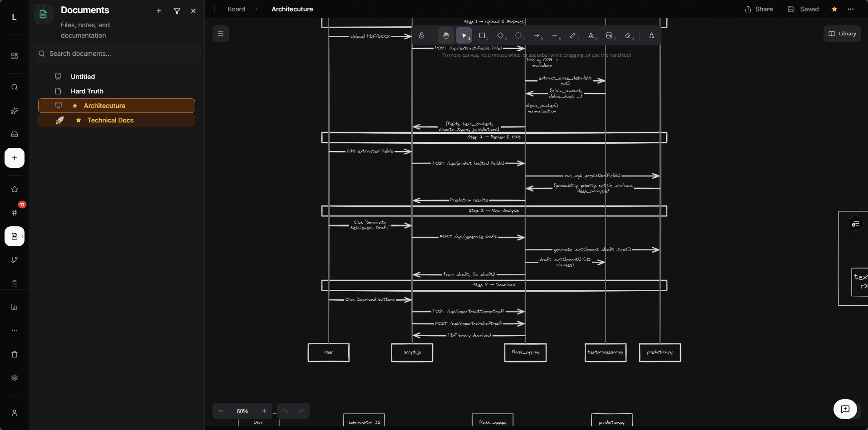Select the Rectangle drawing tool

(x=483, y=35)
